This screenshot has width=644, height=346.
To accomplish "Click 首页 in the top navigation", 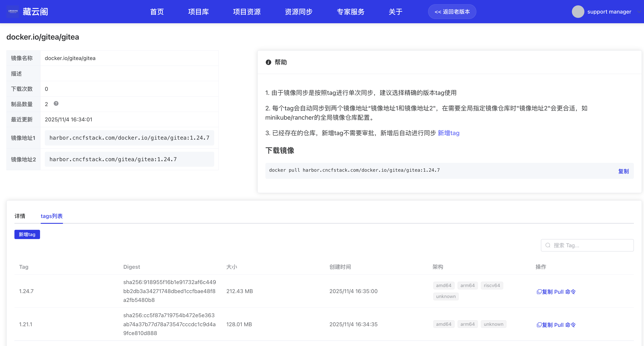I will (157, 11).
